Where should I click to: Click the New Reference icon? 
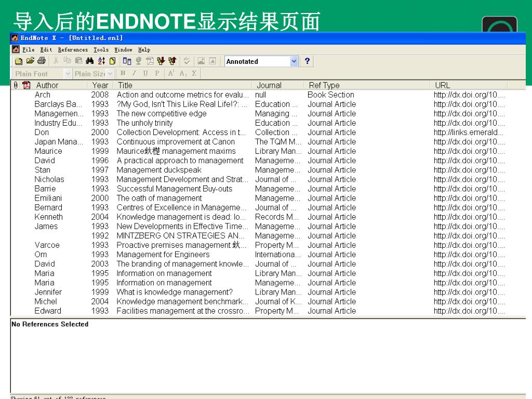coord(112,61)
